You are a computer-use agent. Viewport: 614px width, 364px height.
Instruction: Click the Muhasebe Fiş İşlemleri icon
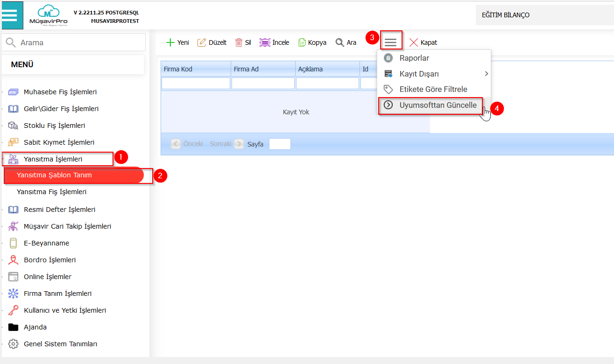tap(13, 92)
